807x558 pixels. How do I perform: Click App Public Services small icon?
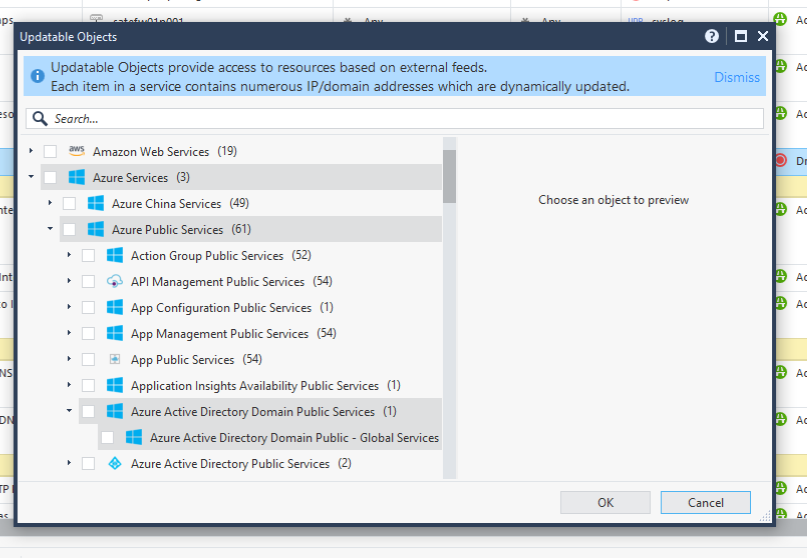click(x=115, y=359)
